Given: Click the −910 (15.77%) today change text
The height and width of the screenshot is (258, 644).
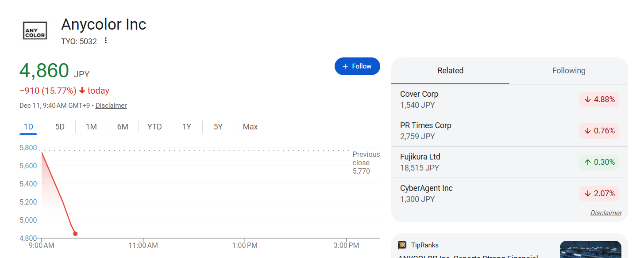Looking at the screenshot, I should click(x=65, y=91).
